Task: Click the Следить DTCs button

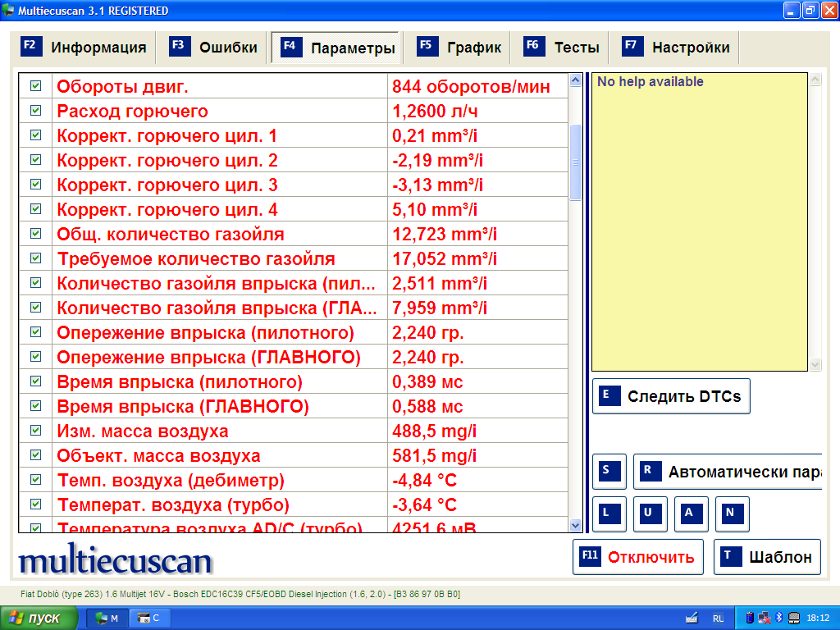Action: [670, 396]
